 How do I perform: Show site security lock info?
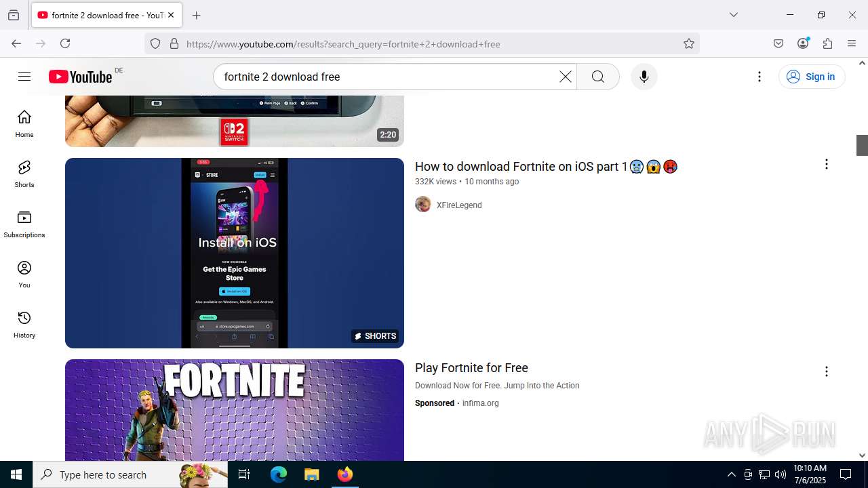pyautogui.click(x=174, y=43)
